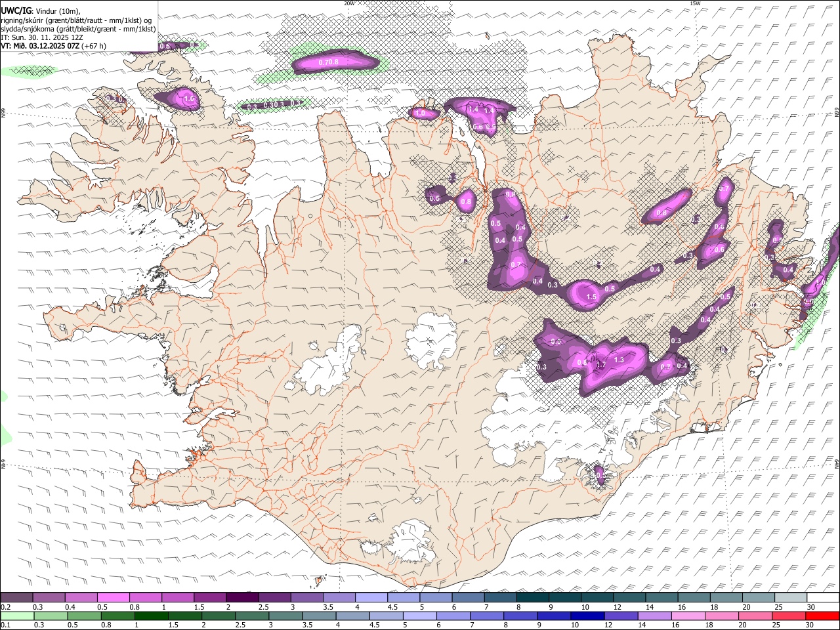
Task: Select the darkest green 1 swatch in lower legend
Action: click(151, 616)
